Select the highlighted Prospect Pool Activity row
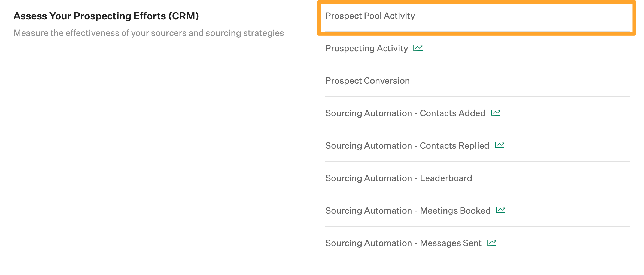The width and height of the screenshot is (644, 275). (x=370, y=16)
